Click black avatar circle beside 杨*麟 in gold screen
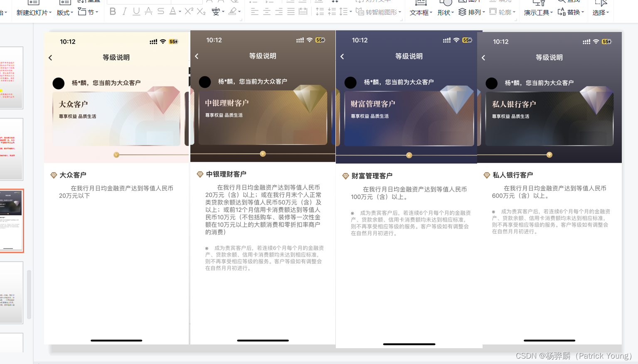Image resolution: width=638 pixels, height=364 pixels. click(205, 82)
